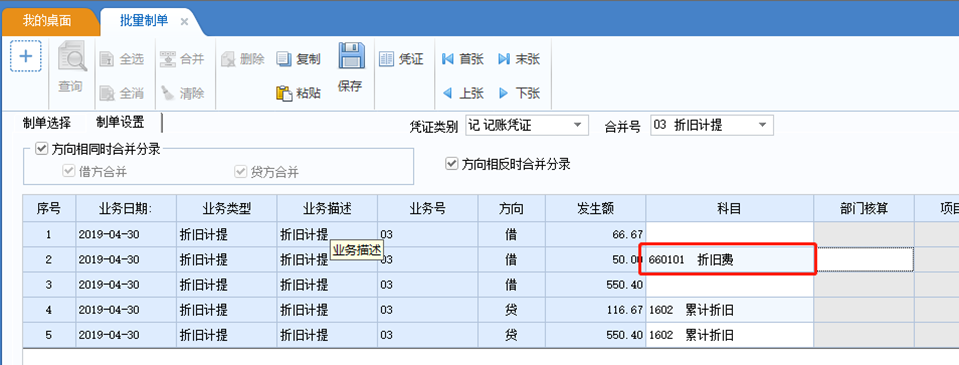Click the 业务号 column header
Screen dimensions: 959x365
point(428,208)
